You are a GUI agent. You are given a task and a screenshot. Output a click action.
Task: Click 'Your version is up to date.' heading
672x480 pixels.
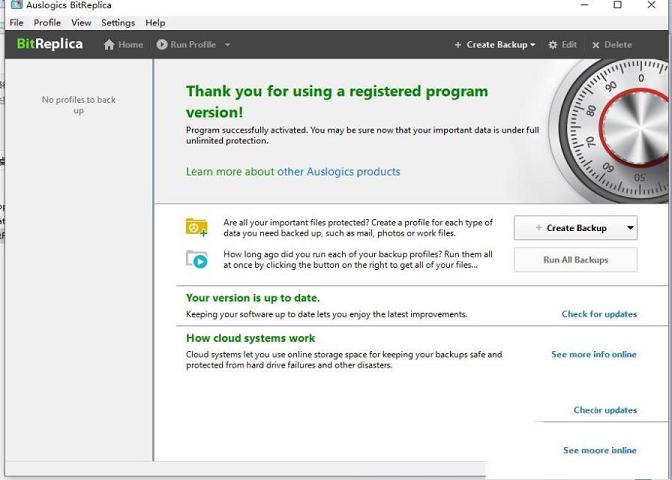pyautogui.click(x=253, y=298)
